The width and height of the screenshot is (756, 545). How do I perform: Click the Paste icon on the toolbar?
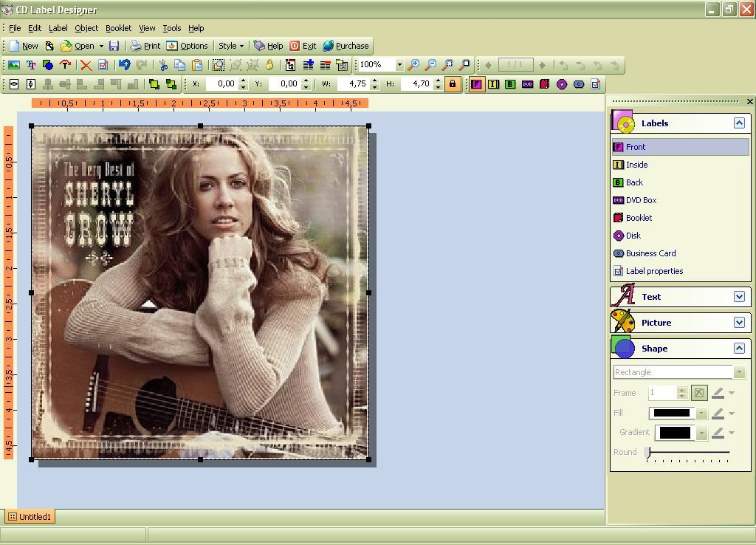tap(196, 65)
